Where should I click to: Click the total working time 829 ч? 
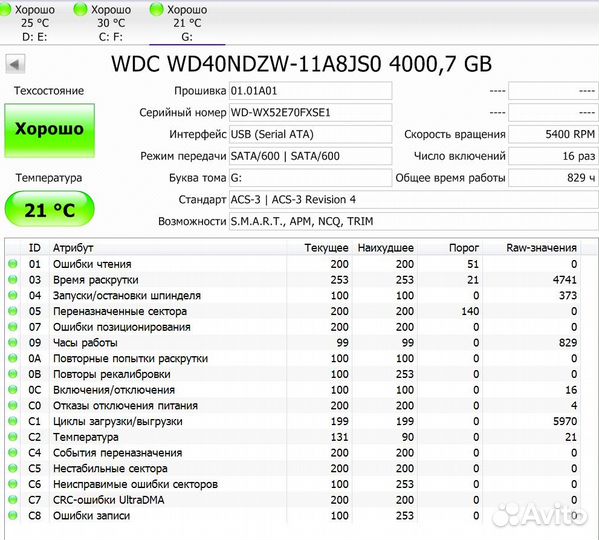coord(553,178)
